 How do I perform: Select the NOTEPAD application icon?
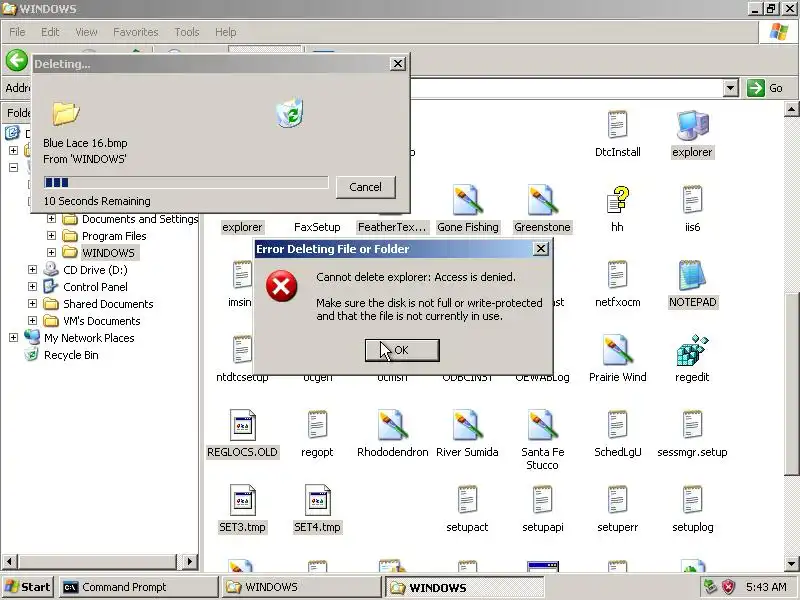point(692,274)
